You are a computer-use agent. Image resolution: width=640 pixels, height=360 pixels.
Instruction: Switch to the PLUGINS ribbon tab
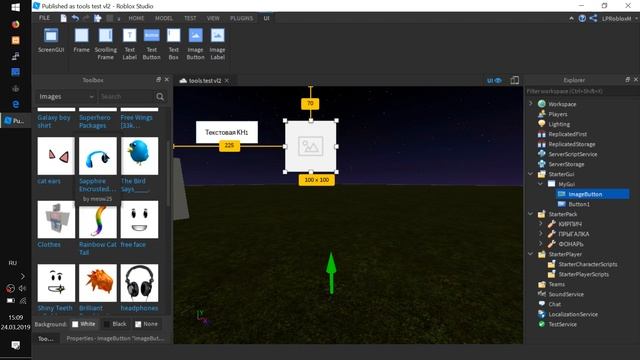[x=241, y=18]
